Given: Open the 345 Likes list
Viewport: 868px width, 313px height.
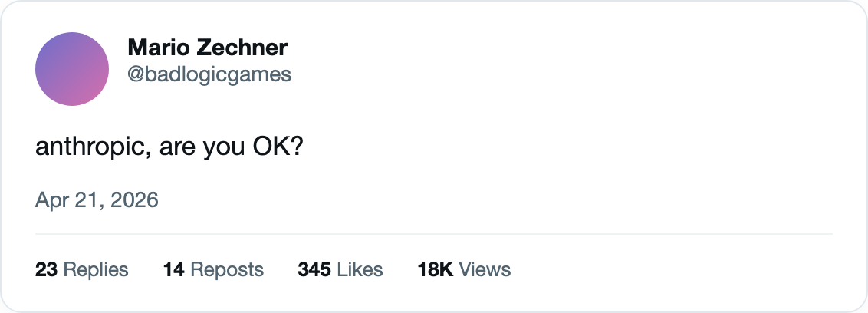Looking at the screenshot, I should click(340, 269).
